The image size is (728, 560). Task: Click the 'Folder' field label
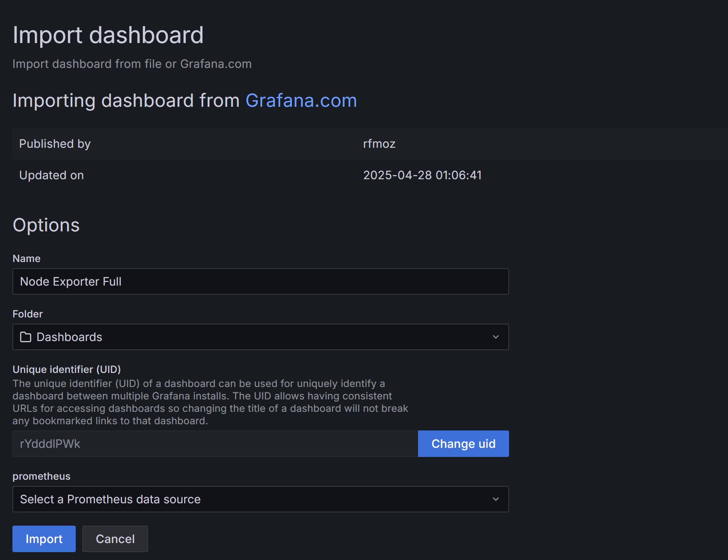28,314
